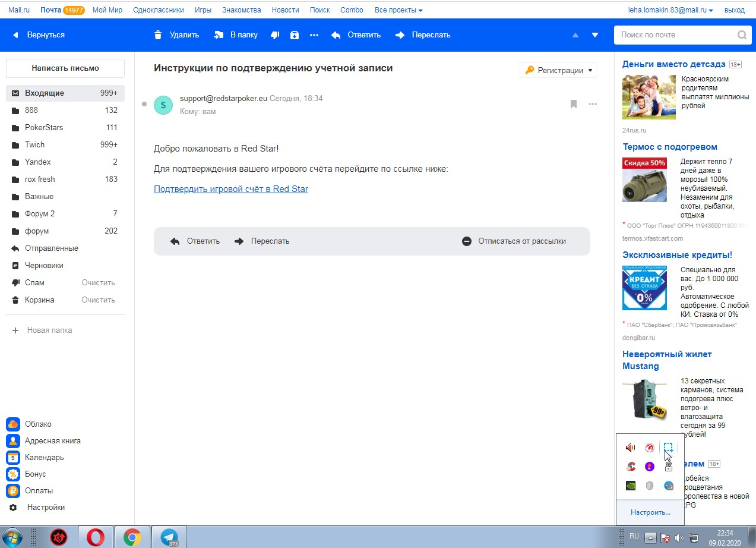Expand the leha.lomakin.83@mail.ru account dropdown
The image size is (756, 548).
(671, 10)
